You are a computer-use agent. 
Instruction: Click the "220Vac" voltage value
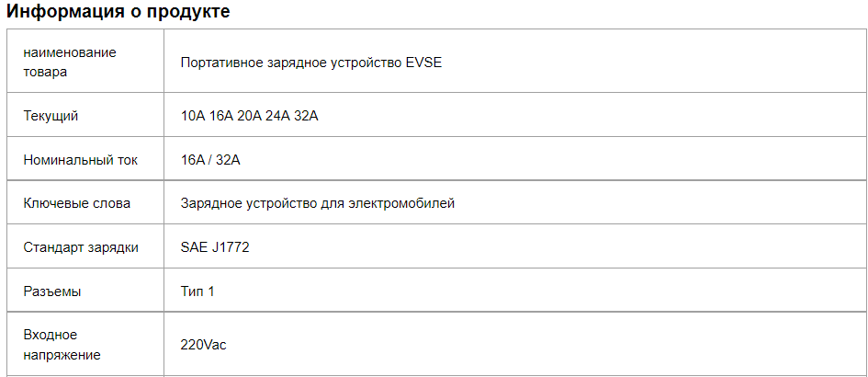click(203, 345)
